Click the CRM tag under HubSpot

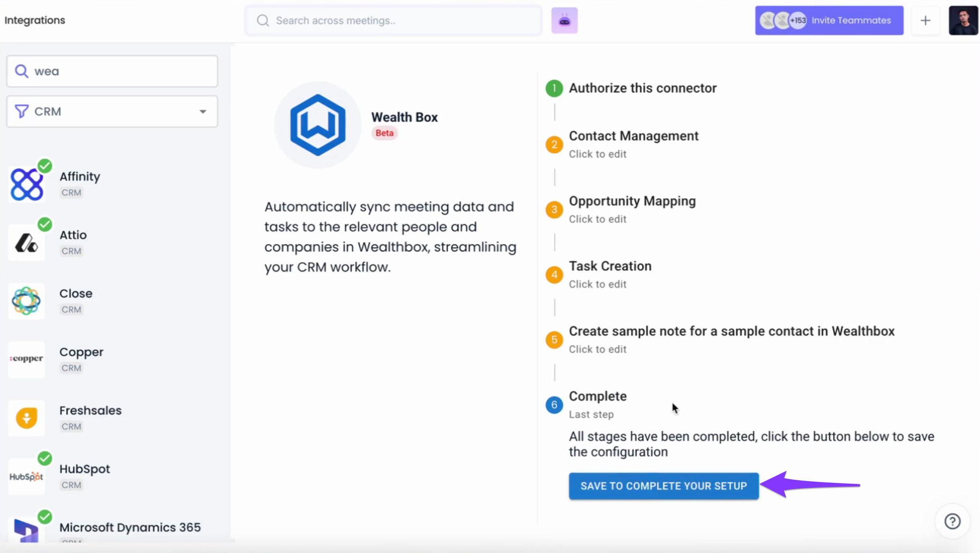click(x=71, y=485)
